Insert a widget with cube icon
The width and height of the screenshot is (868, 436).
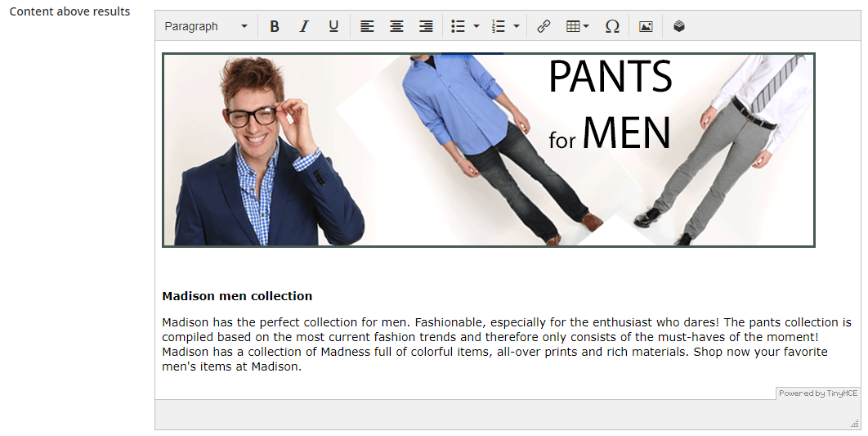coord(679,26)
